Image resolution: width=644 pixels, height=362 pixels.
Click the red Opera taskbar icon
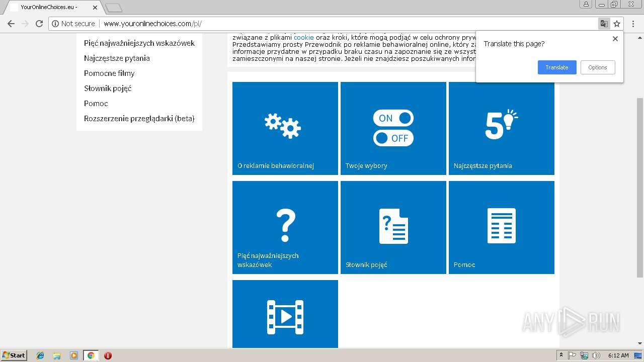coord(108,355)
